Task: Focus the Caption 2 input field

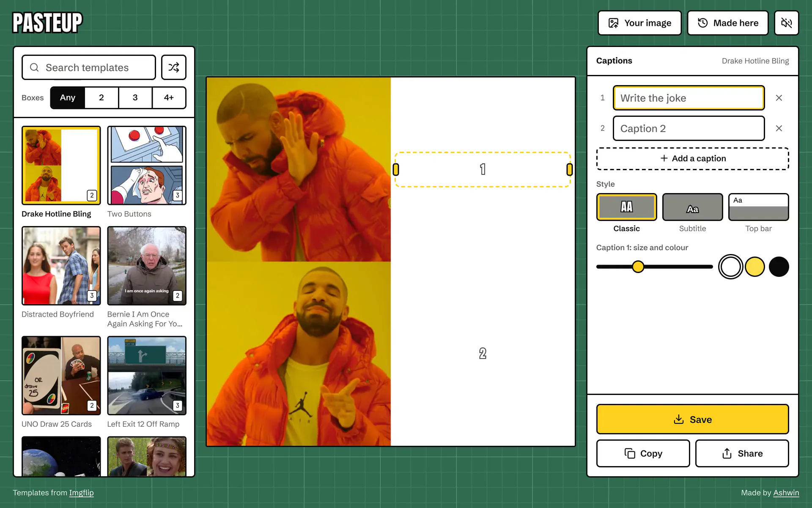Action: pos(689,128)
